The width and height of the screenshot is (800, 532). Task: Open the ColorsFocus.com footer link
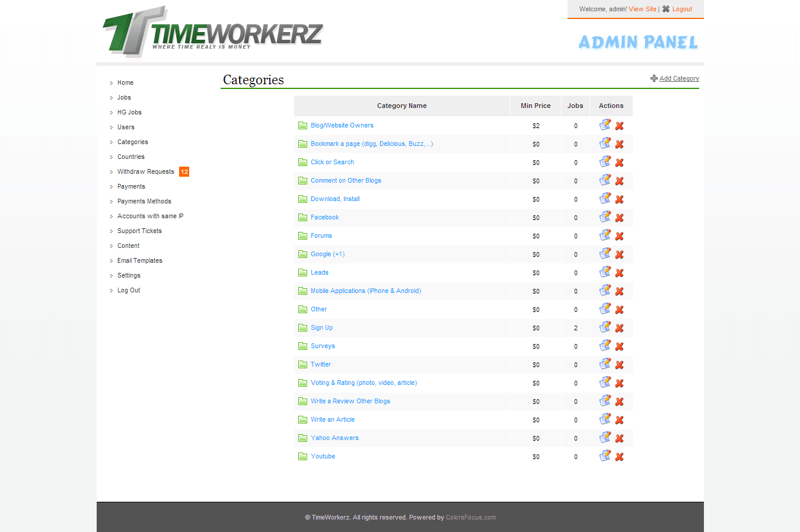[471, 517]
